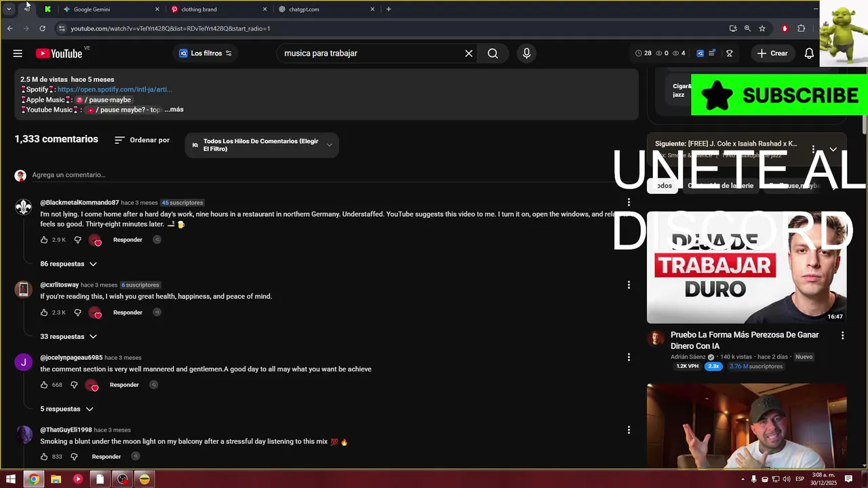Open the Ordenar por sort menu
868x488 pixels.
pyautogui.click(x=142, y=140)
